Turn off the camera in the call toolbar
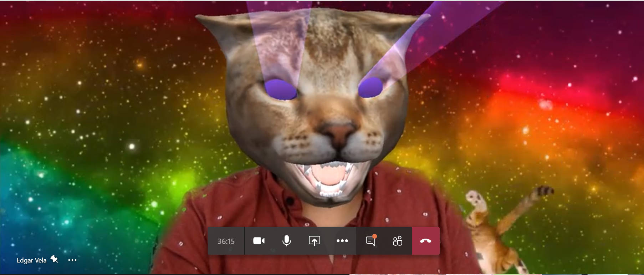The image size is (644, 275). pyautogui.click(x=259, y=241)
